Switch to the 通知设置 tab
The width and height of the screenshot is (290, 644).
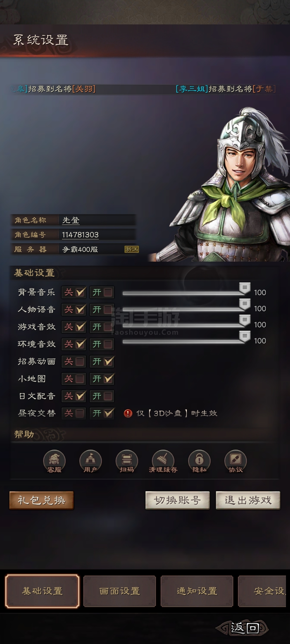click(x=197, y=591)
